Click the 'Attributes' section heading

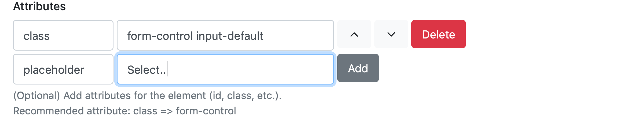[39, 6]
